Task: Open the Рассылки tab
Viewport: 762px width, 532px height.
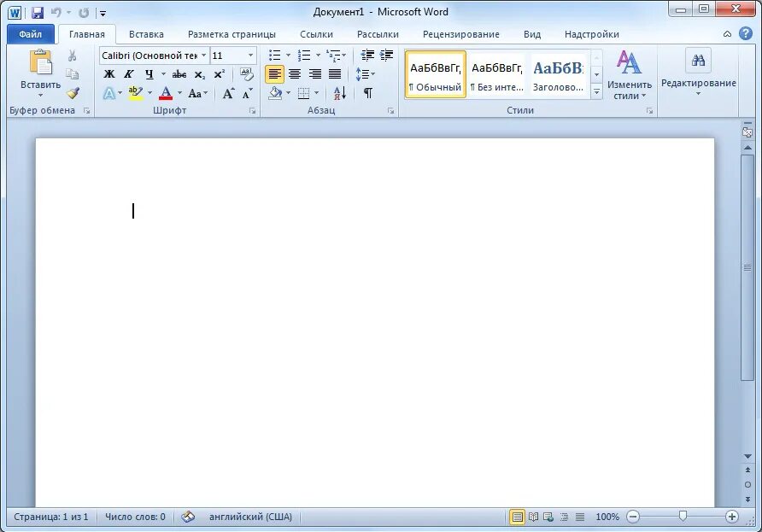Action: (x=378, y=34)
